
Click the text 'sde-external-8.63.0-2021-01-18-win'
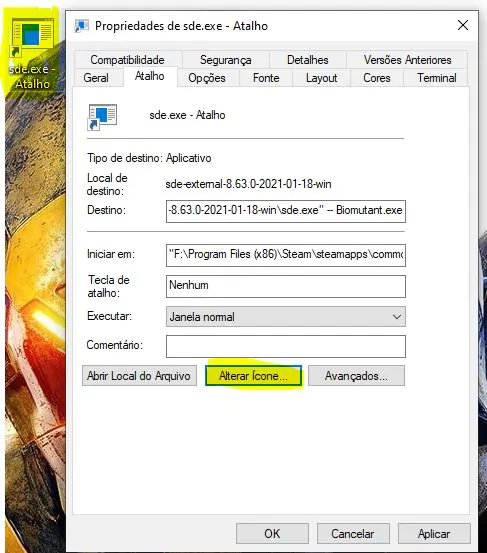pyautogui.click(x=248, y=184)
